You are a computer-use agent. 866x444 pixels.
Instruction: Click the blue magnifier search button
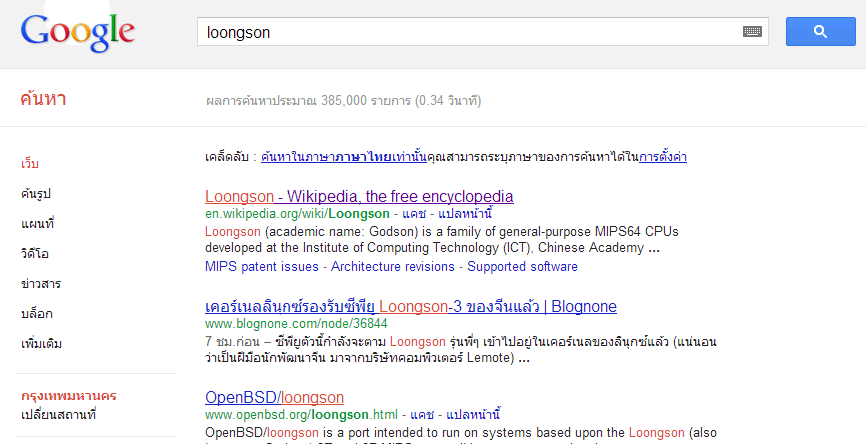tap(821, 31)
